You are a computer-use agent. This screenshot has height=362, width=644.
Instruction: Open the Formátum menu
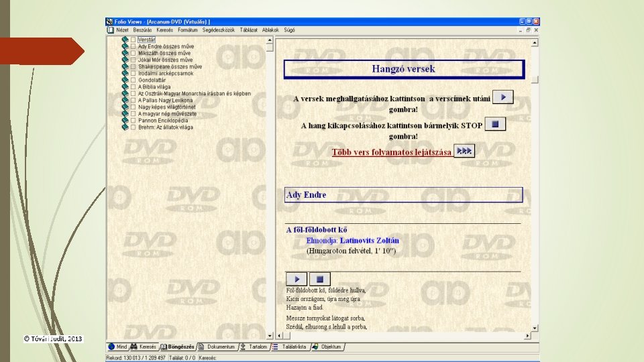(188, 30)
